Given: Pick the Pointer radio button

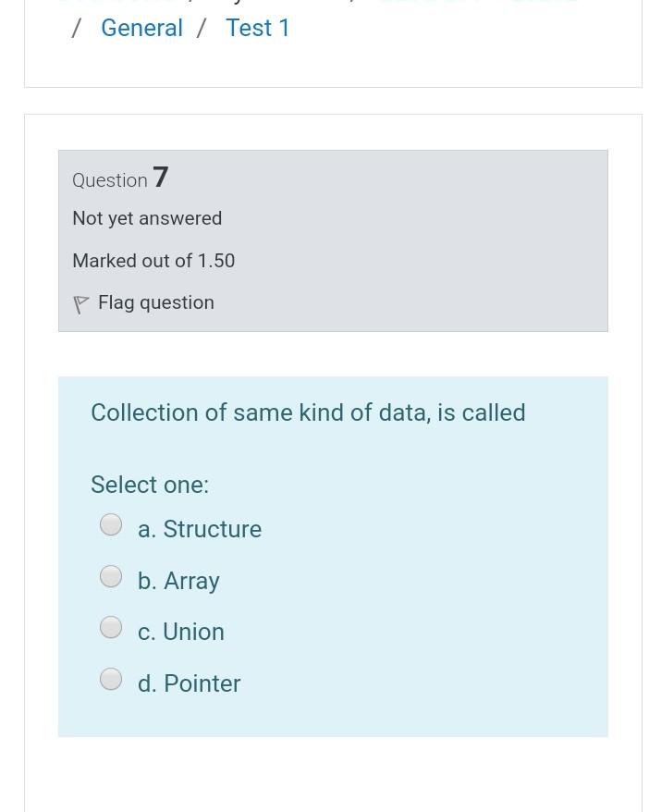Looking at the screenshot, I should pos(111,680).
